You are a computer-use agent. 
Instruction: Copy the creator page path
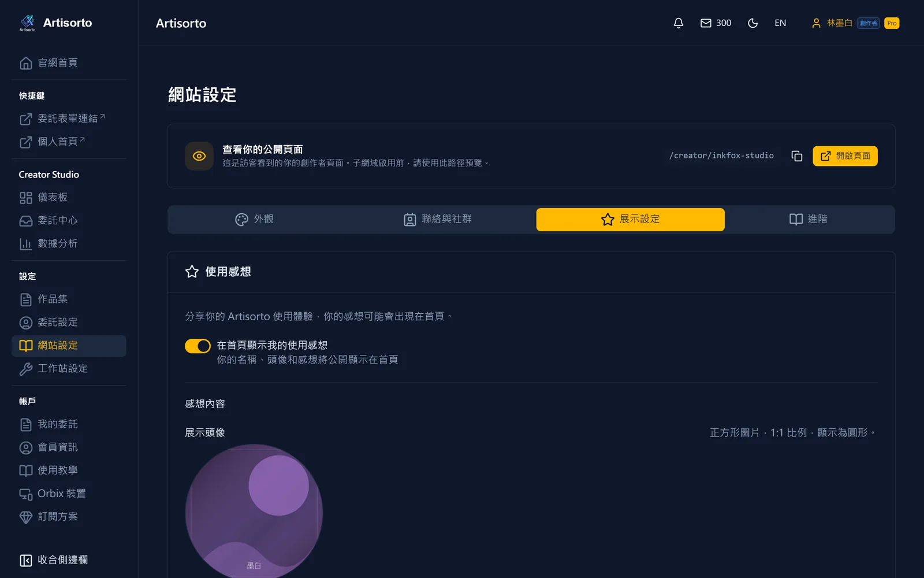[x=797, y=156]
